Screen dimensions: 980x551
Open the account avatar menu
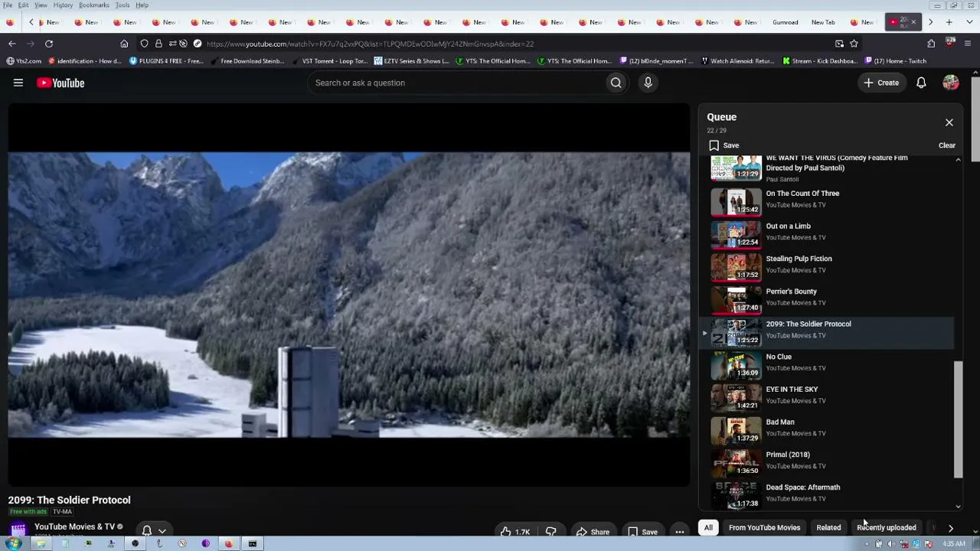pos(951,83)
